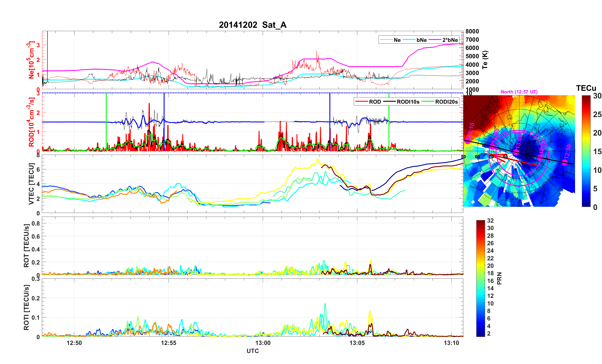Click the plot title 20141202 Sat_A
602x364 pixels.
click(x=252, y=25)
